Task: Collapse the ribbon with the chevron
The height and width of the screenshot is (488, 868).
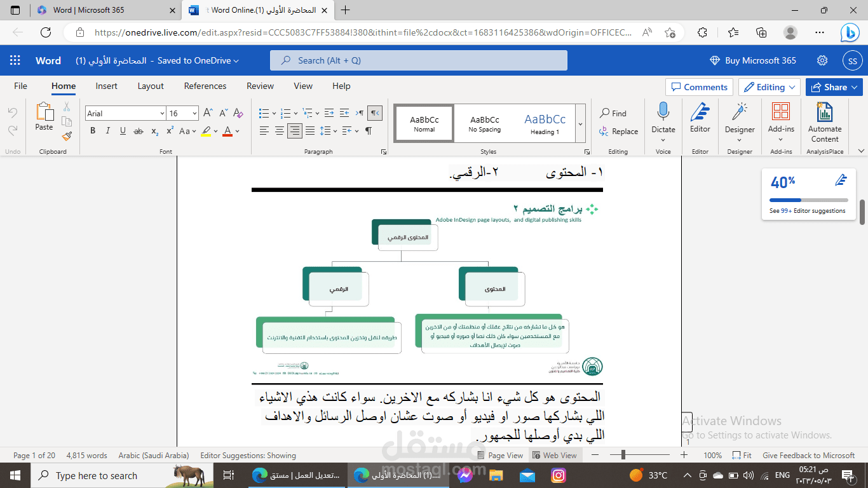Action: pyautogui.click(x=861, y=151)
